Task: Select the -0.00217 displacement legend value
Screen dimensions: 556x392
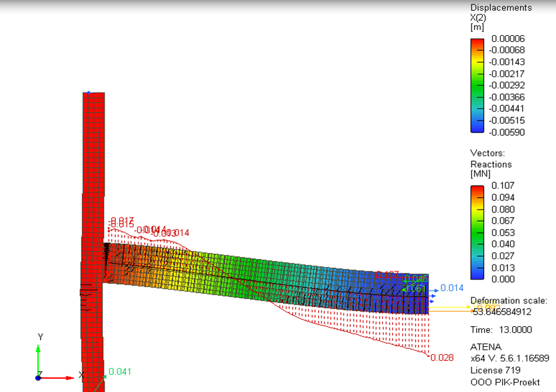Action: pyautogui.click(x=506, y=74)
